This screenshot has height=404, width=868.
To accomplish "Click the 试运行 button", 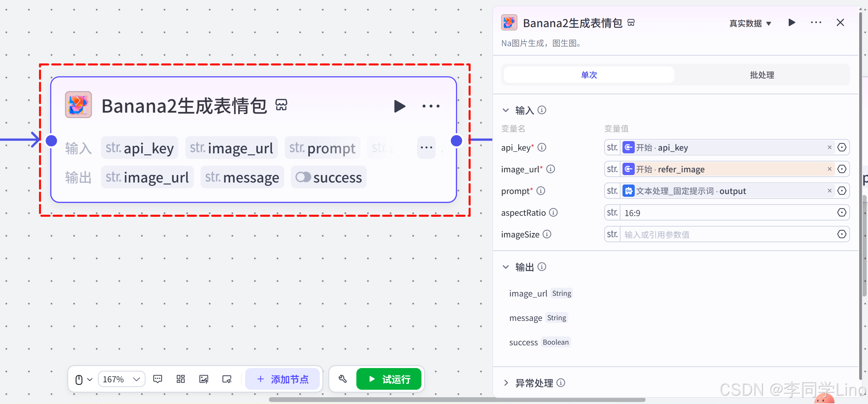I will (x=389, y=379).
